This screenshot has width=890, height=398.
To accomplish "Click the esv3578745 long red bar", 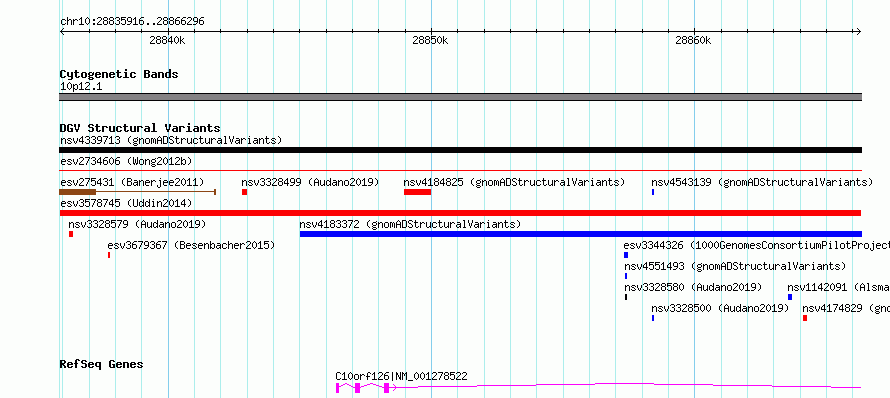I will pos(460,213).
